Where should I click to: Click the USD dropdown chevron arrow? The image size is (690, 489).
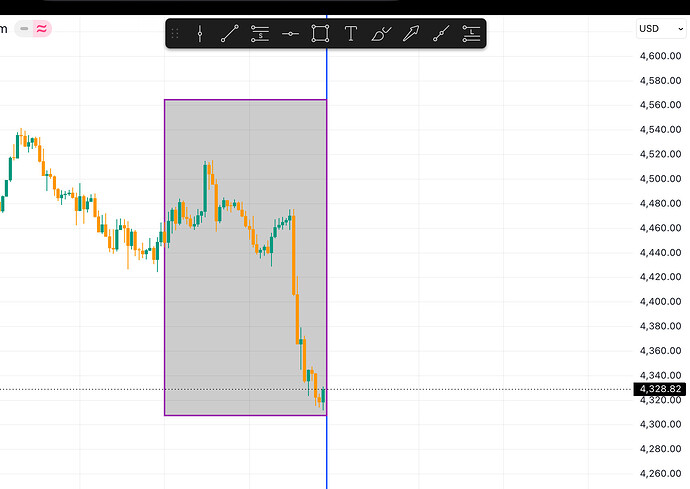[680, 29]
